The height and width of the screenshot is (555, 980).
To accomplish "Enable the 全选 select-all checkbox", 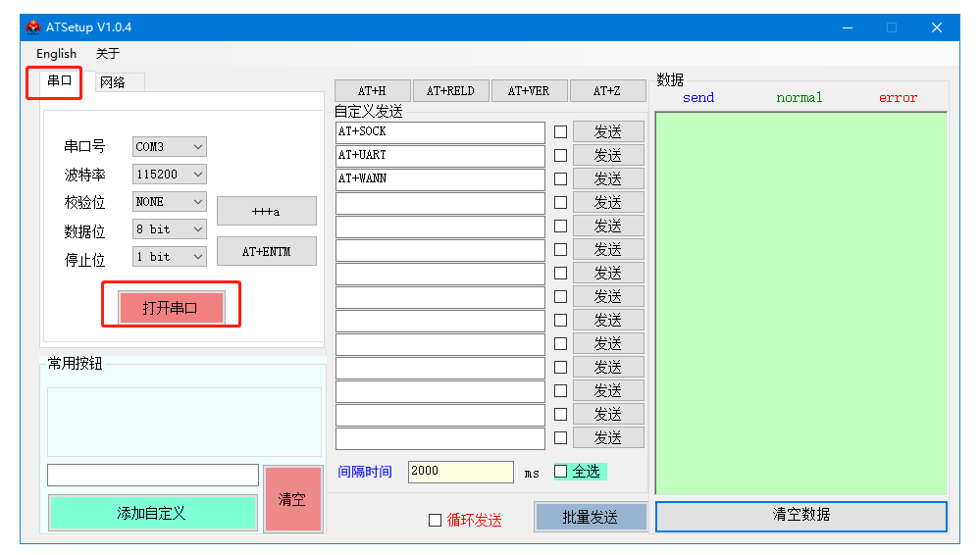I will click(x=561, y=472).
